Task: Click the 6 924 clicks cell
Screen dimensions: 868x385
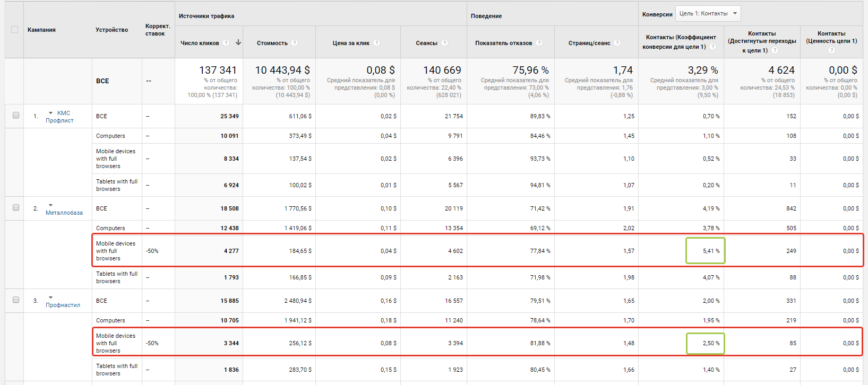Action: 231,185
